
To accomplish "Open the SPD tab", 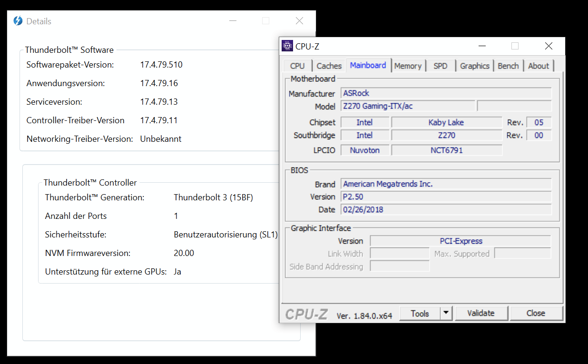I will 441,66.
